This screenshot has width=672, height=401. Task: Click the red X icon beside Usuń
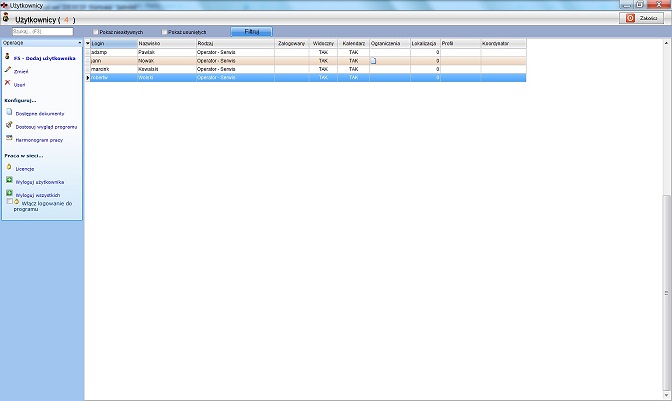[7, 83]
